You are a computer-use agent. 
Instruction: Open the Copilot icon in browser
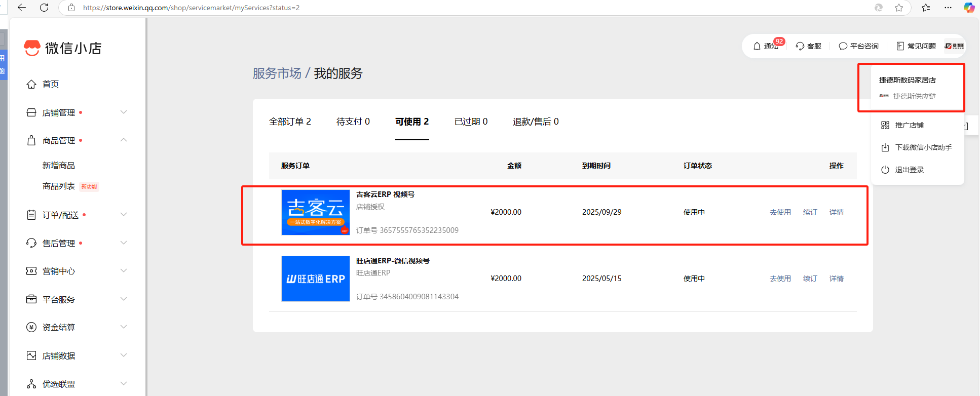pyautogui.click(x=969, y=8)
